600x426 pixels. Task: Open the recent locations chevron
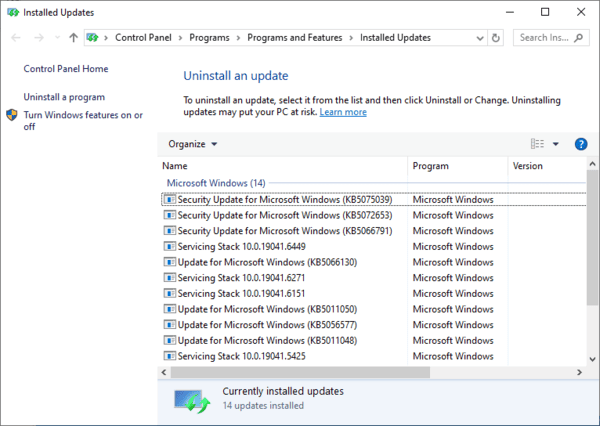[57, 38]
